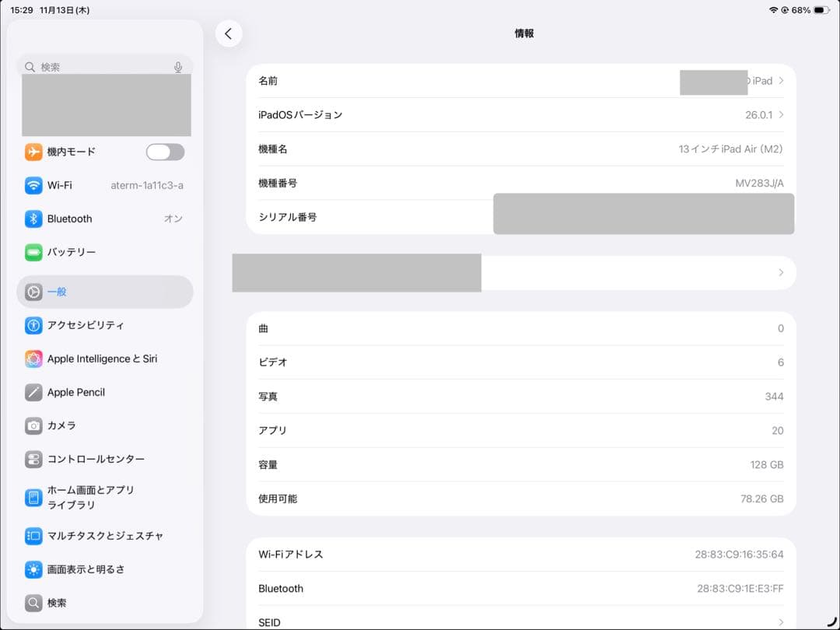The image size is (840, 630).
Task: Go back using the chevron next to 情報
Action: (229, 33)
